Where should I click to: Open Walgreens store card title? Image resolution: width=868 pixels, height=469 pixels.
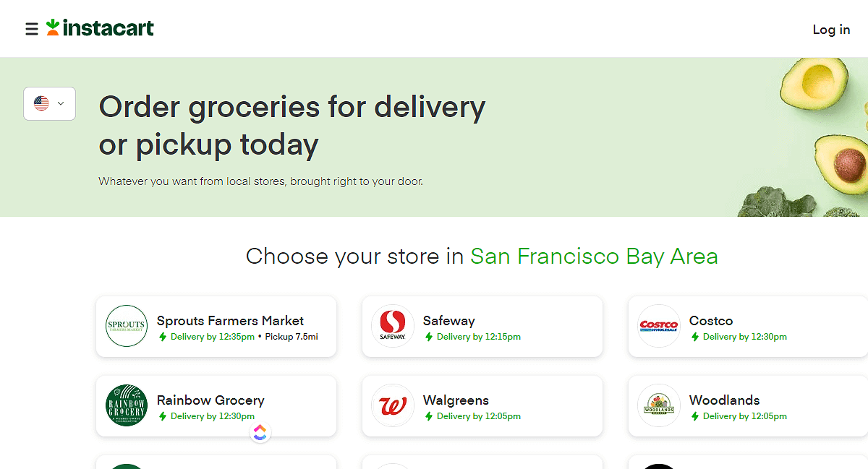[456, 400]
